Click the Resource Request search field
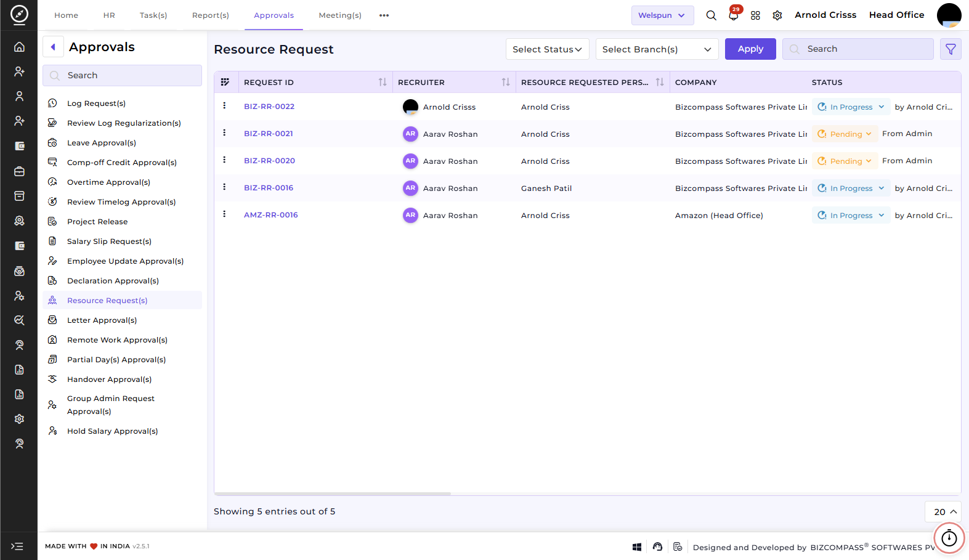 coord(858,49)
